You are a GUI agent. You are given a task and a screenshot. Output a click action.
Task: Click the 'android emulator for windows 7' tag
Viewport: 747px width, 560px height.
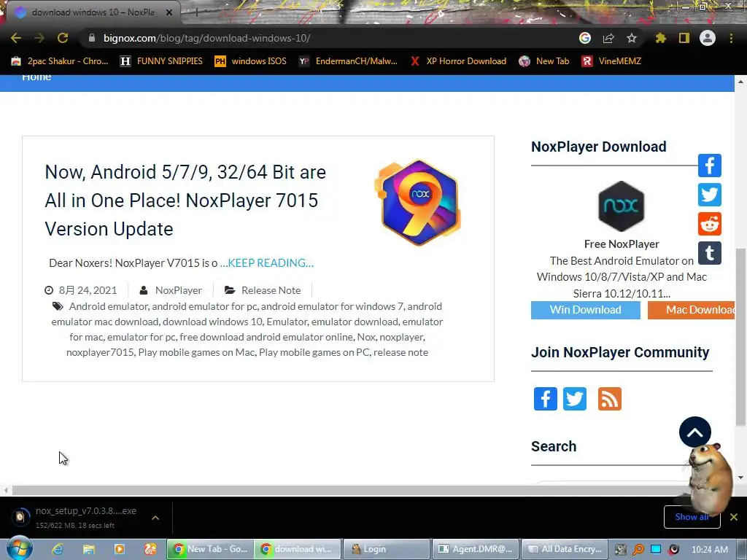pos(332,306)
